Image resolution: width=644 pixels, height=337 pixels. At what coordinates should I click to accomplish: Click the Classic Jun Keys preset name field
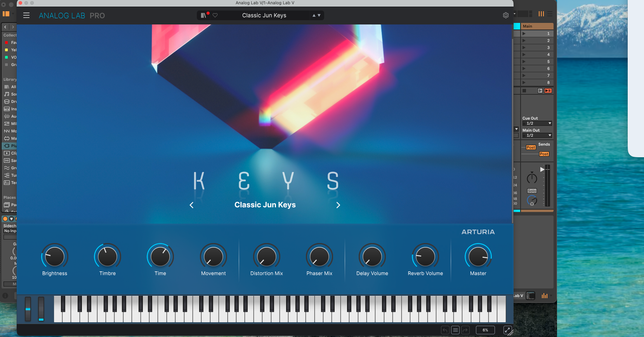point(264,16)
